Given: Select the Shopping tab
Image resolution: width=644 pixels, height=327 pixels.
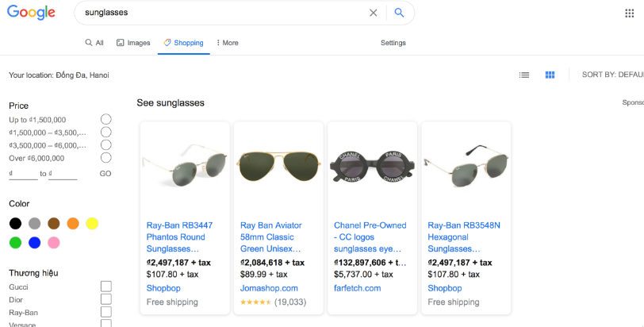Looking at the screenshot, I should click(183, 43).
